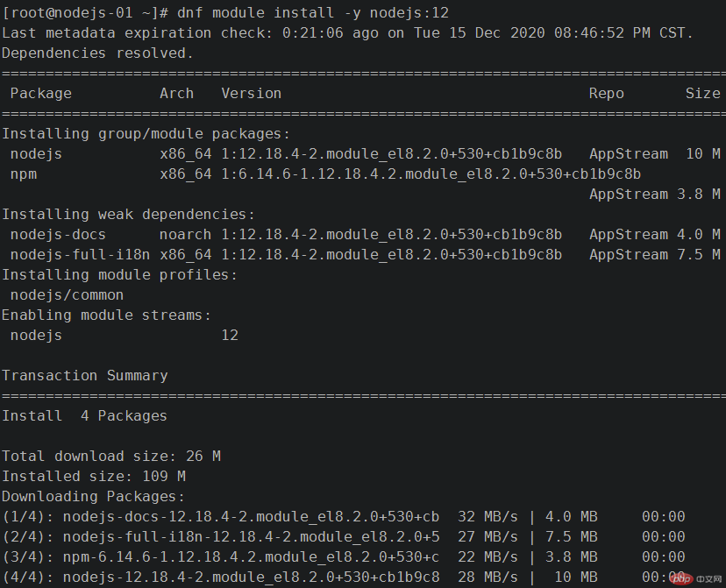
Task: Click the 'noarch' architecture value
Action: (x=185, y=235)
